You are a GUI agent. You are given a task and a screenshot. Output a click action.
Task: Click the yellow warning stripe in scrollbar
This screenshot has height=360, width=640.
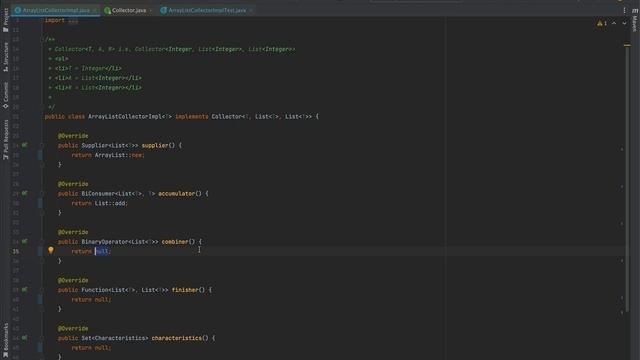point(627,45)
